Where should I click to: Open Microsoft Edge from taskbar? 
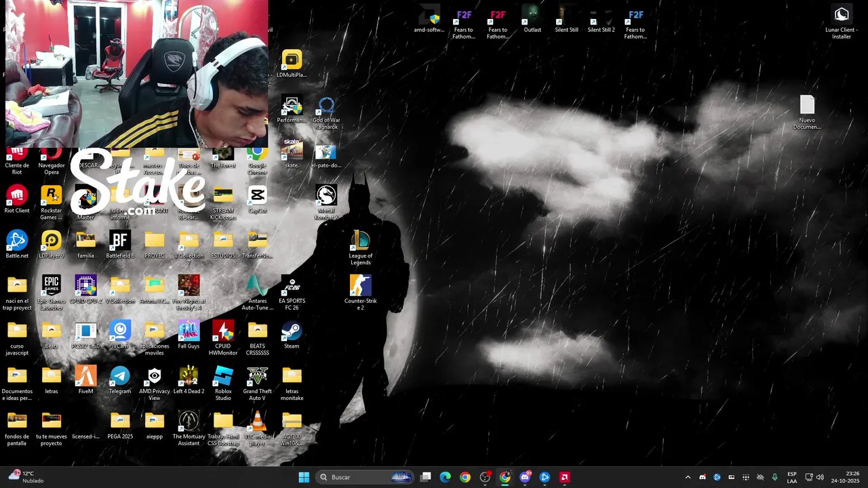point(446,477)
